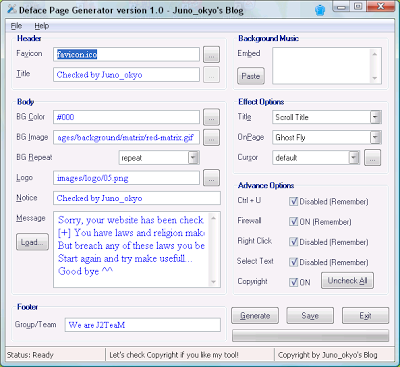
Task: Click 'Copyright by Juno_okyo's Blog' status text
Action: pyautogui.click(x=328, y=355)
